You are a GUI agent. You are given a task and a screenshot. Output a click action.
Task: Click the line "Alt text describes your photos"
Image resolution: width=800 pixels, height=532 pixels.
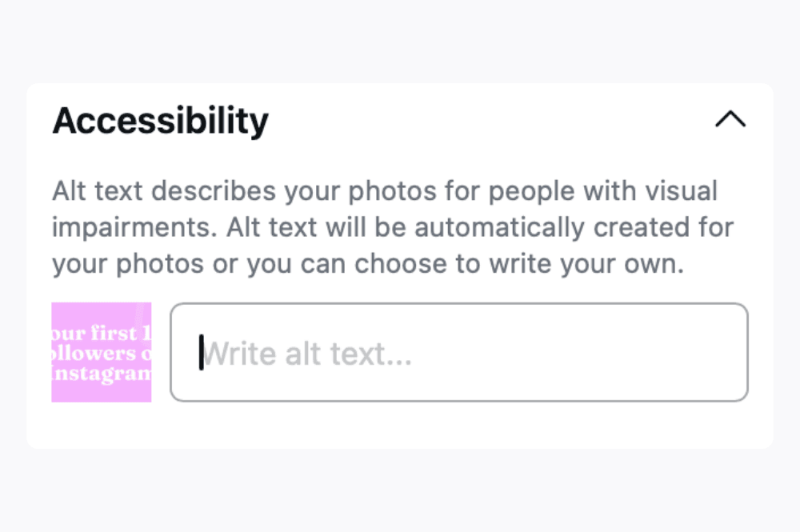click(264, 192)
